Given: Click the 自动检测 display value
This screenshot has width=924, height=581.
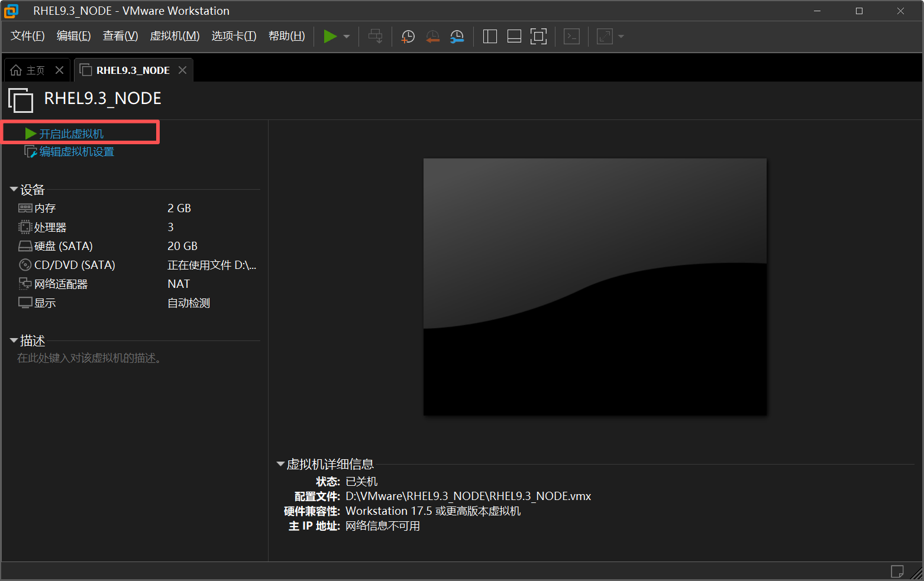Looking at the screenshot, I should [189, 303].
